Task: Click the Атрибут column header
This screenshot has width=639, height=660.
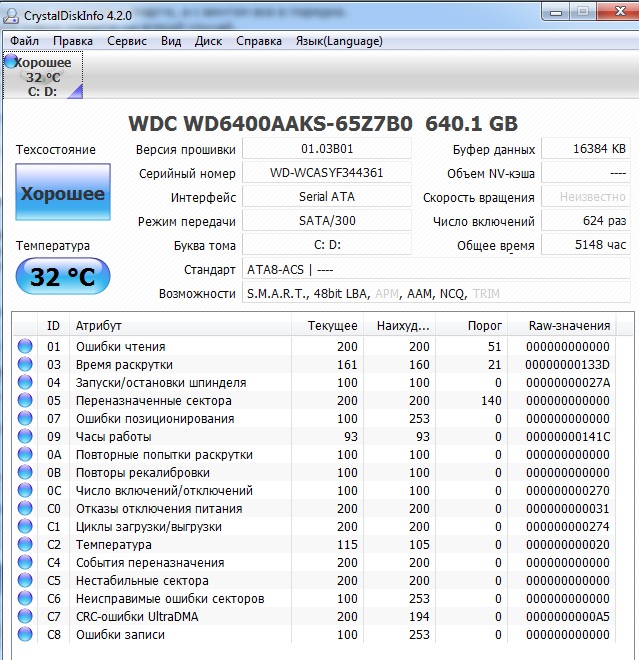Action: click(x=99, y=325)
